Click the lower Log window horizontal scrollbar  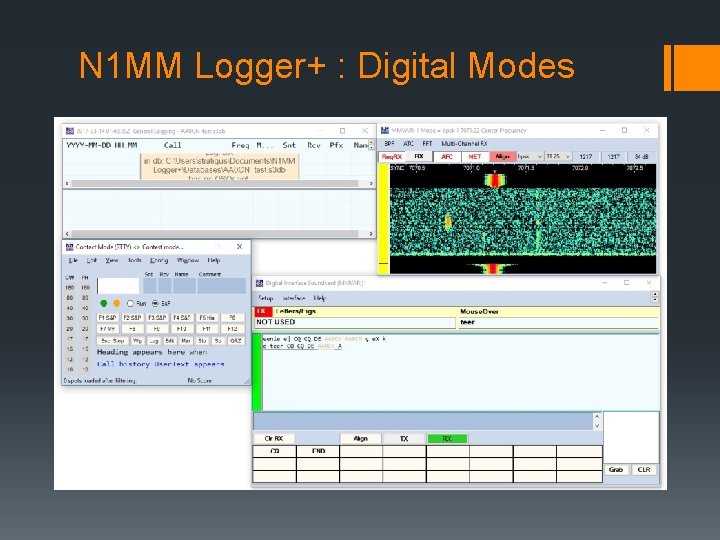[x=219, y=234]
